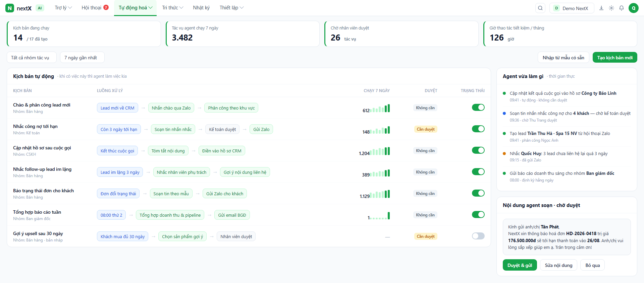Open the Thiết lập dropdown
The image size is (644, 283).
coord(231,8)
